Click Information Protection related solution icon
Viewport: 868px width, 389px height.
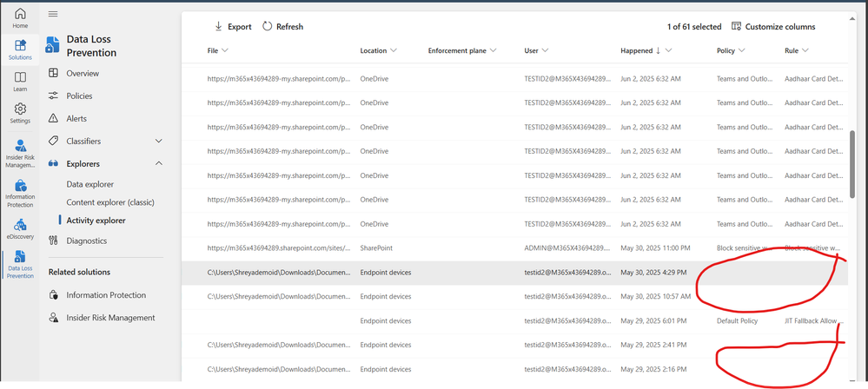(53, 295)
